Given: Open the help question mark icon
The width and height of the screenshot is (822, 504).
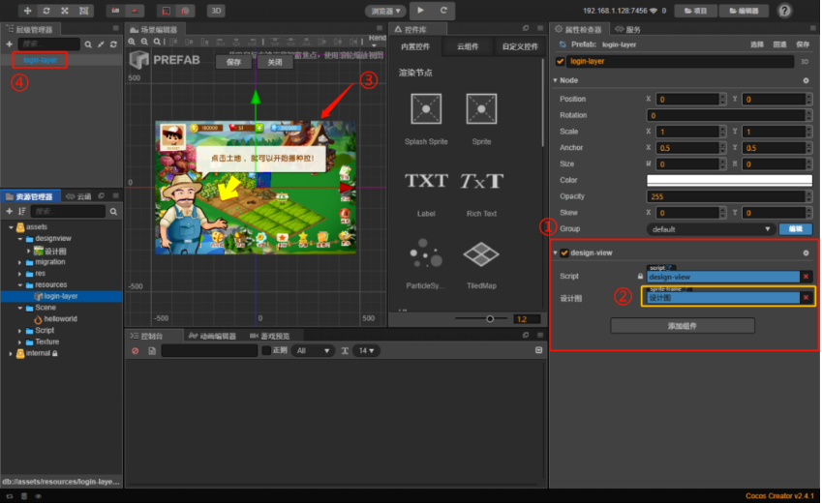Looking at the screenshot, I should (784, 11).
